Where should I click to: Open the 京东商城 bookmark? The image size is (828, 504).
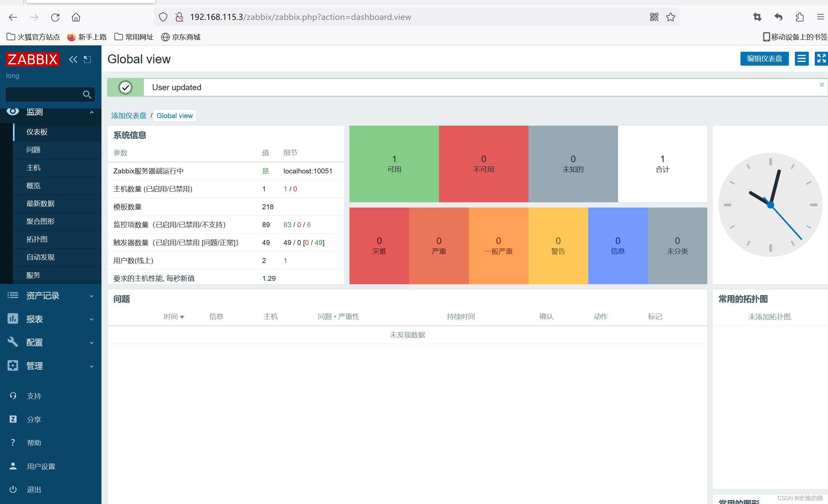point(181,37)
